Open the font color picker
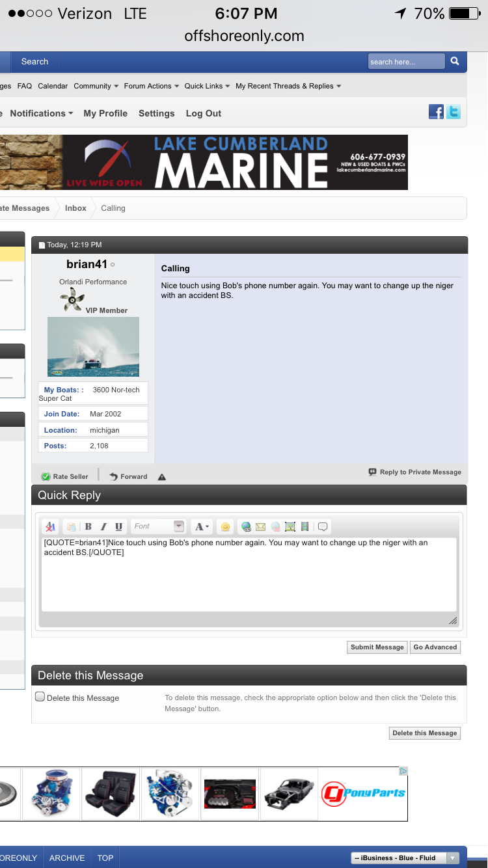 coord(202,526)
